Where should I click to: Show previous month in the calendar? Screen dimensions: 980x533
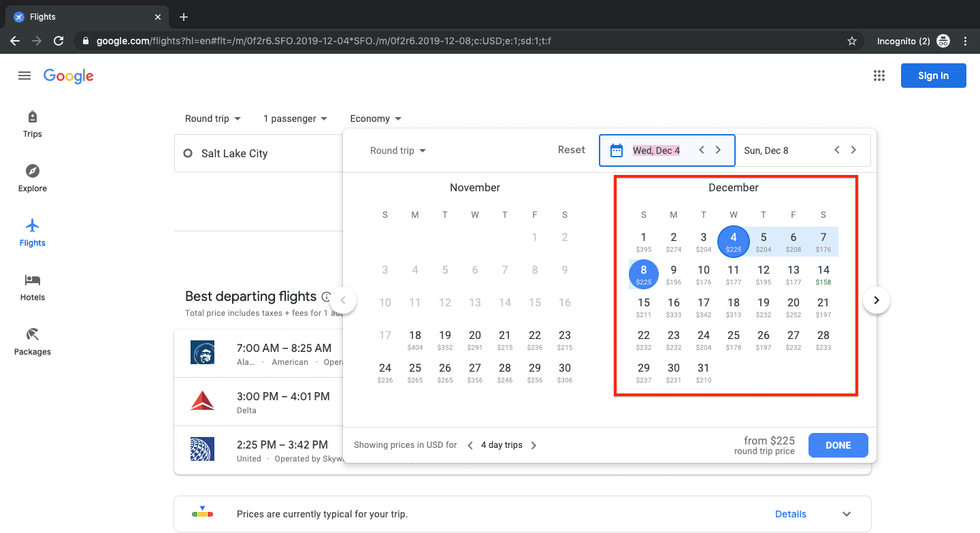pos(343,300)
